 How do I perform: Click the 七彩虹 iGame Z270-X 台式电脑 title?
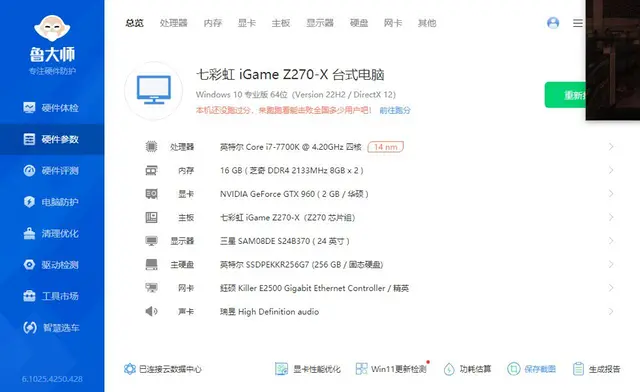pyautogui.click(x=290, y=74)
